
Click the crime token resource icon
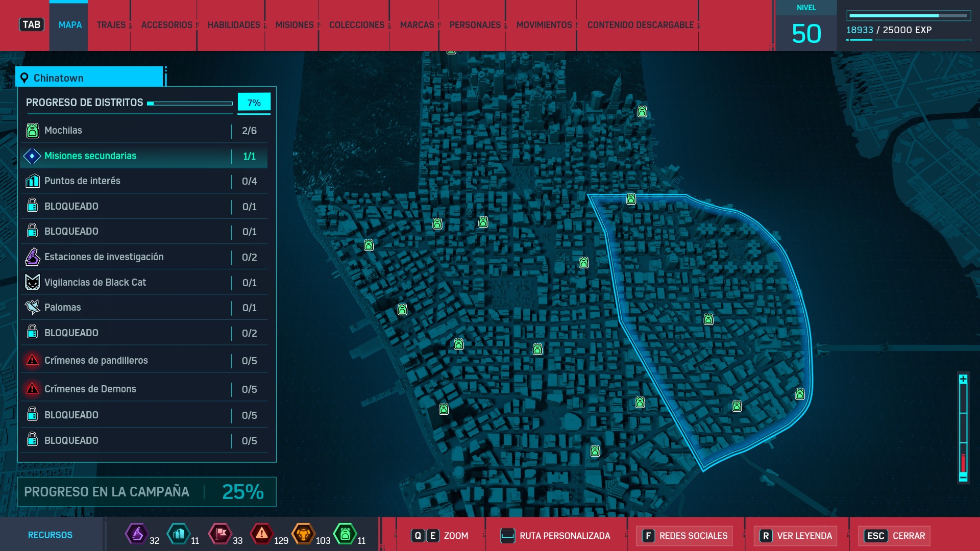[x=261, y=534]
